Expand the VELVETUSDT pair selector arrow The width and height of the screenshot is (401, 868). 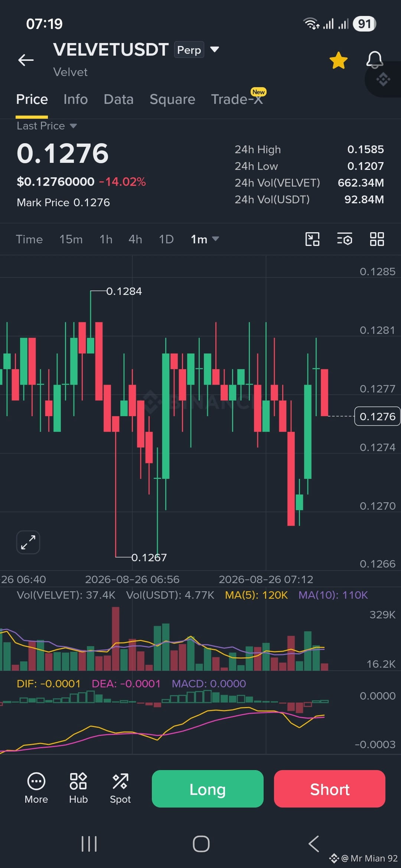(215, 49)
